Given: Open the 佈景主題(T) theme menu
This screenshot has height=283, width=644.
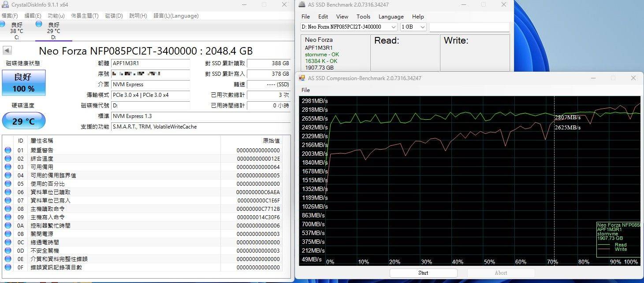Looking at the screenshot, I should 85,15.
